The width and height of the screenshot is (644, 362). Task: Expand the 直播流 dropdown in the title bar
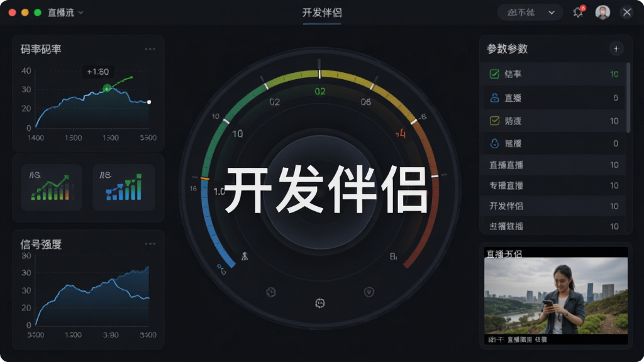point(65,13)
